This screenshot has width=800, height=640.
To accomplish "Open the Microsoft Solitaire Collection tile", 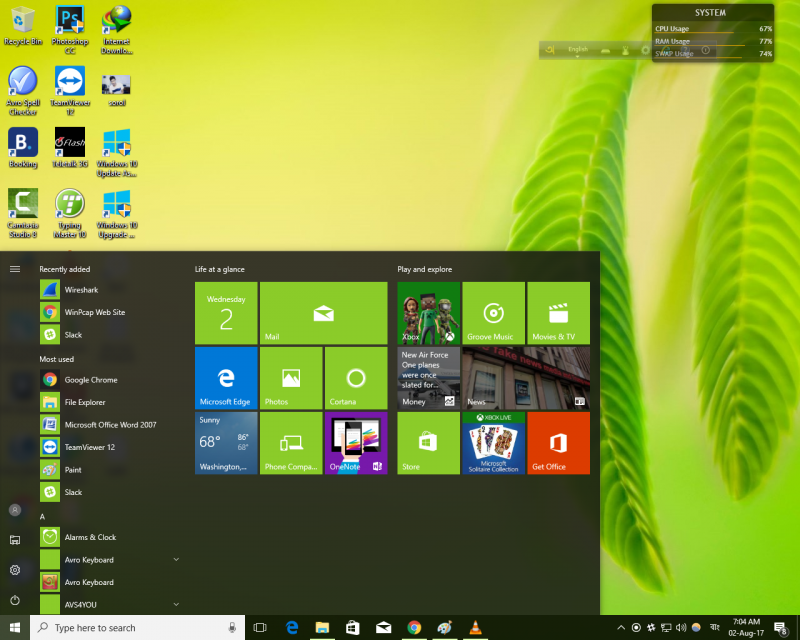I will (x=493, y=443).
